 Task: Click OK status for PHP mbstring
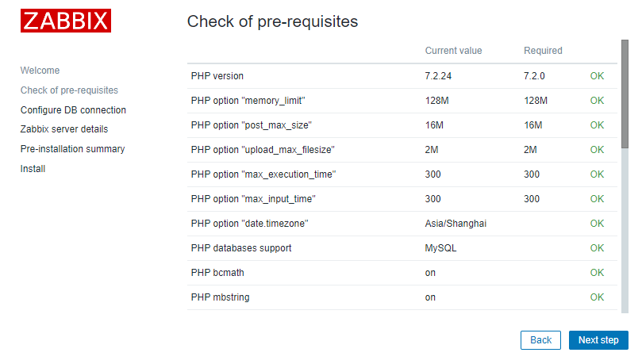click(x=597, y=297)
